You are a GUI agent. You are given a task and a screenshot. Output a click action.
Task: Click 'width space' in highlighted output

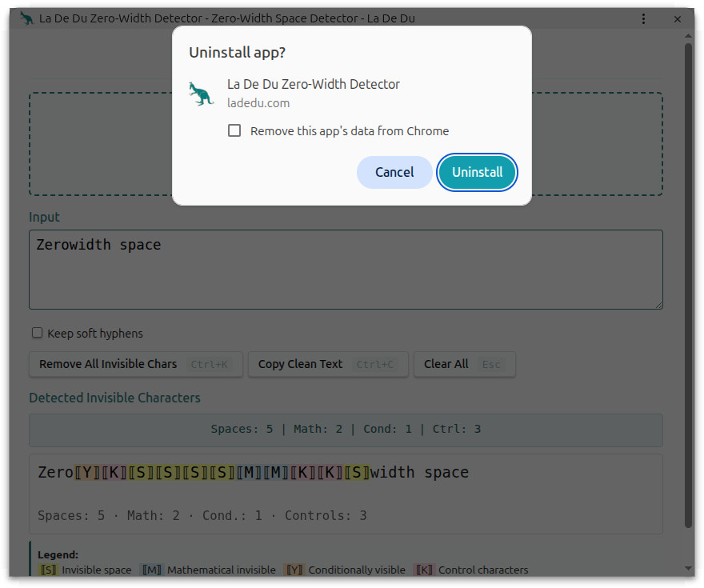click(419, 473)
